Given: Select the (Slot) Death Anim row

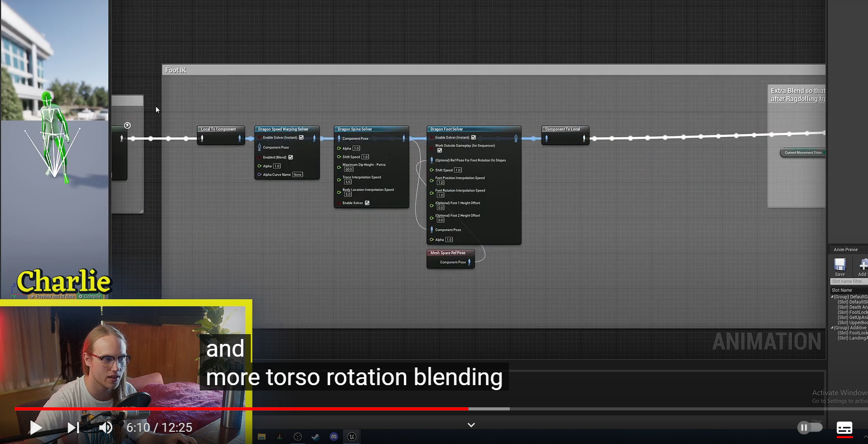Looking at the screenshot, I should (852, 307).
